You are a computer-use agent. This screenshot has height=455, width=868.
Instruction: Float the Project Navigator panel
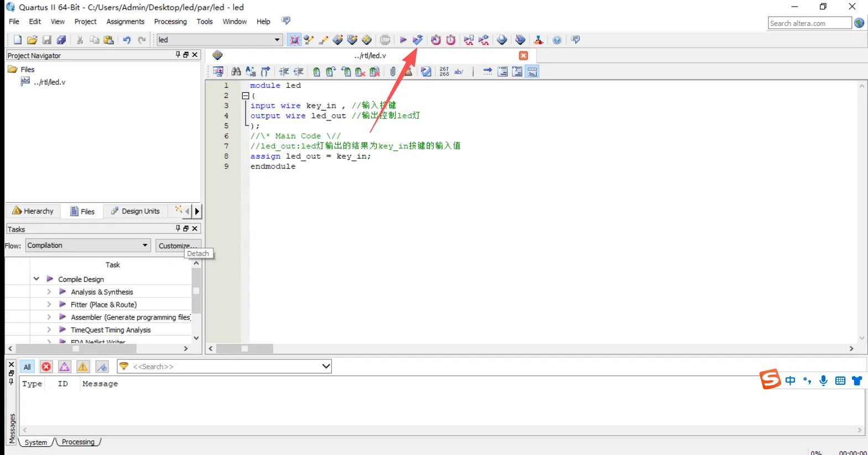[x=186, y=55]
